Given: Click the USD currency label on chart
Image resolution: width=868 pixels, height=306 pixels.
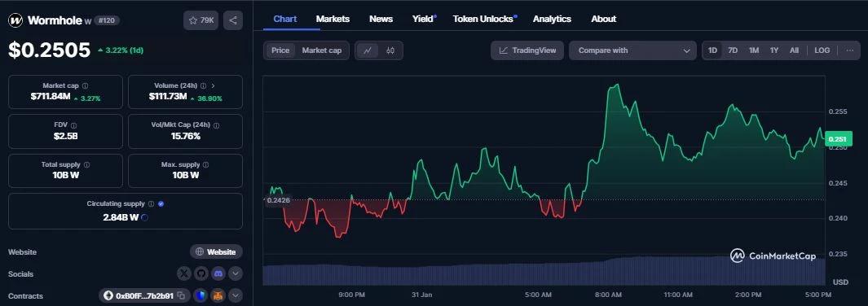Looking at the screenshot, I should 840,282.
